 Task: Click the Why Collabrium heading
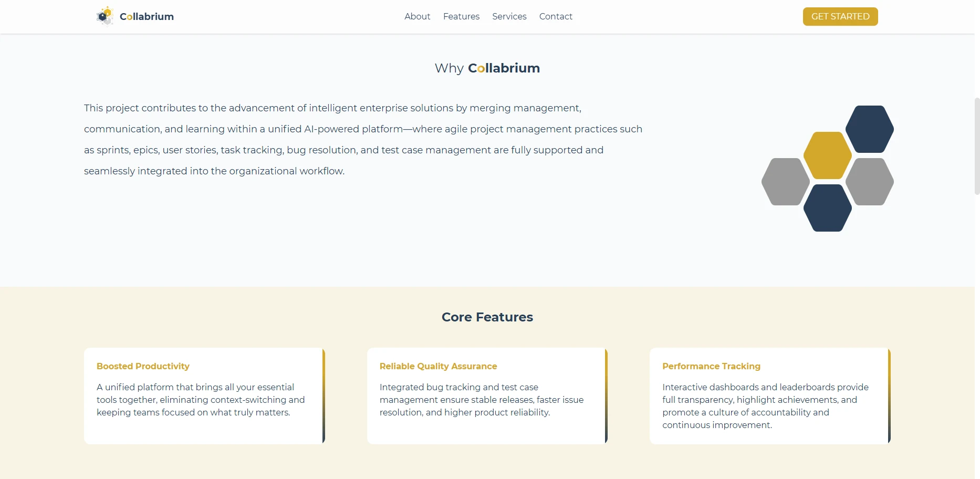pyautogui.click(x=487, y=68)
